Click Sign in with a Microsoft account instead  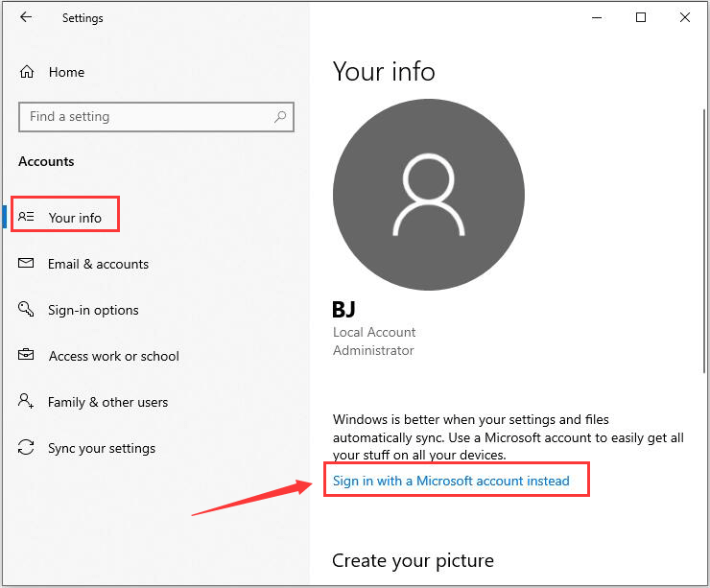451,481
